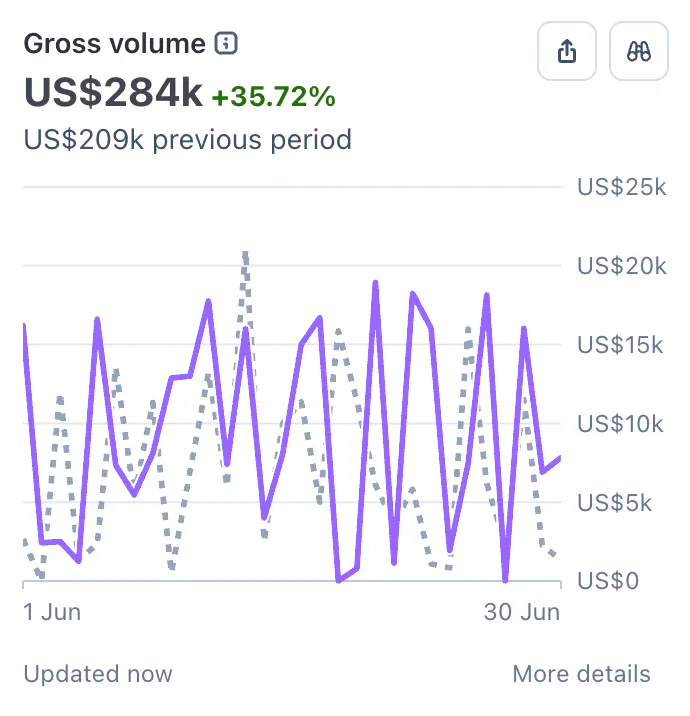
Task: Click the US$15k axis label
Action: [x=620, y=345]
